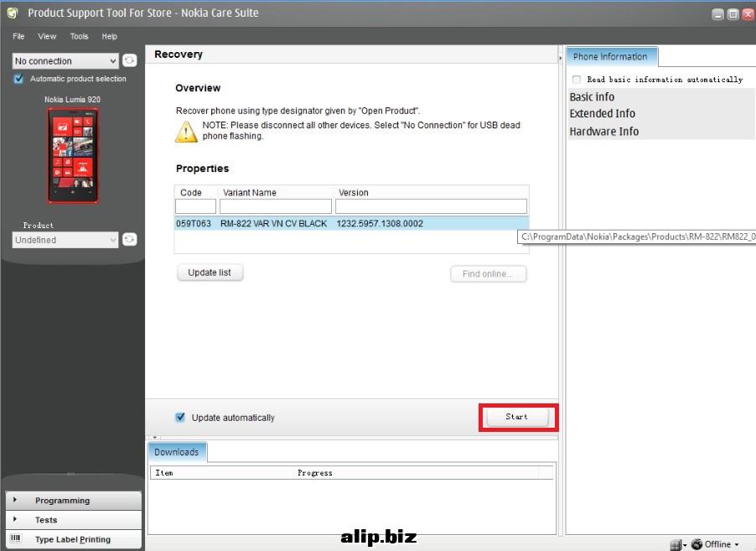Expand Extended Info section
756x551 pixels.
point(602,113)
